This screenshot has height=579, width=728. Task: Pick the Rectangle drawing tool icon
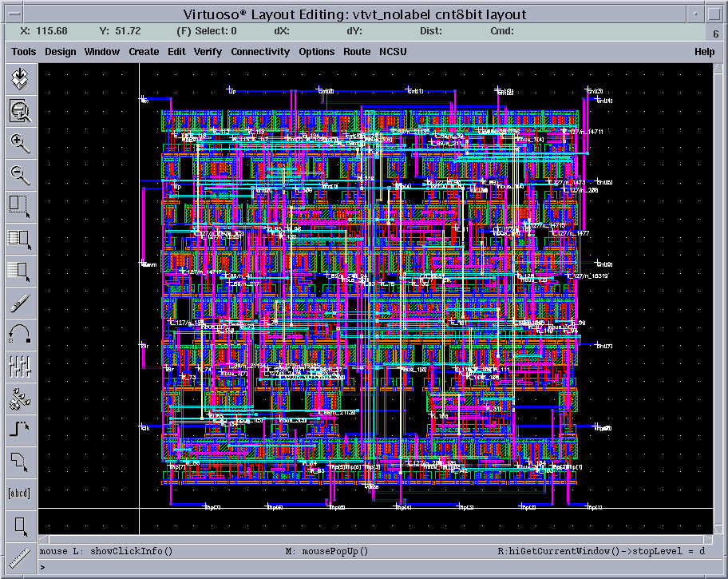pyautogui.click(x=20, y=525)
